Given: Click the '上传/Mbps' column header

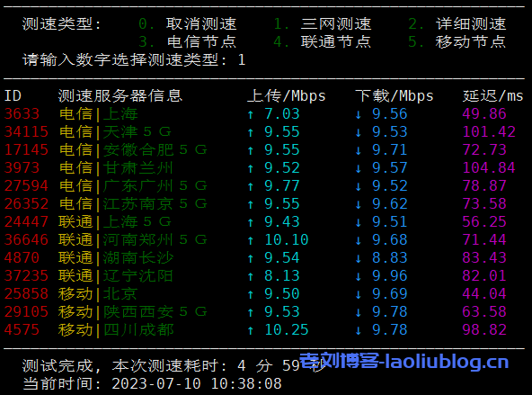Looking at the screenshot, I should click(x=287, y=95).
